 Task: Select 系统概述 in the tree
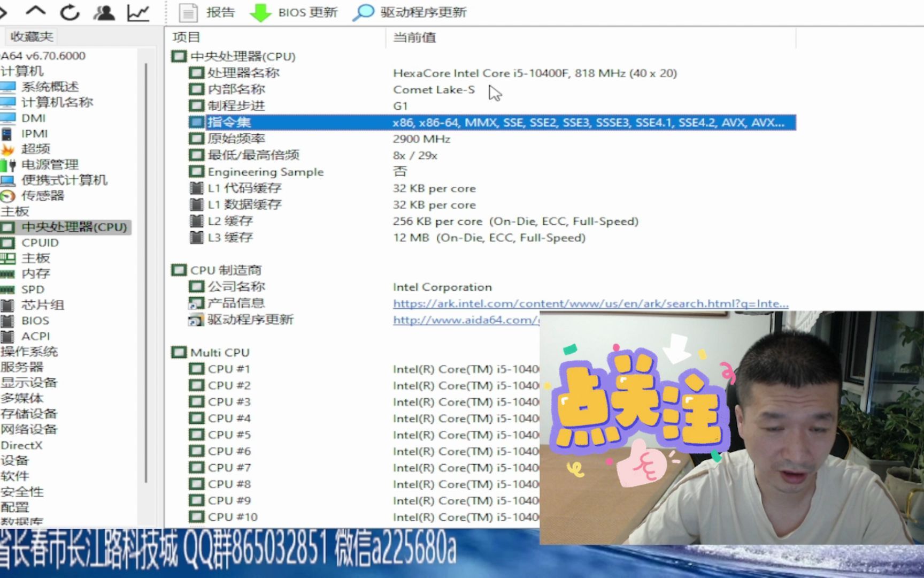click(50, 87)
